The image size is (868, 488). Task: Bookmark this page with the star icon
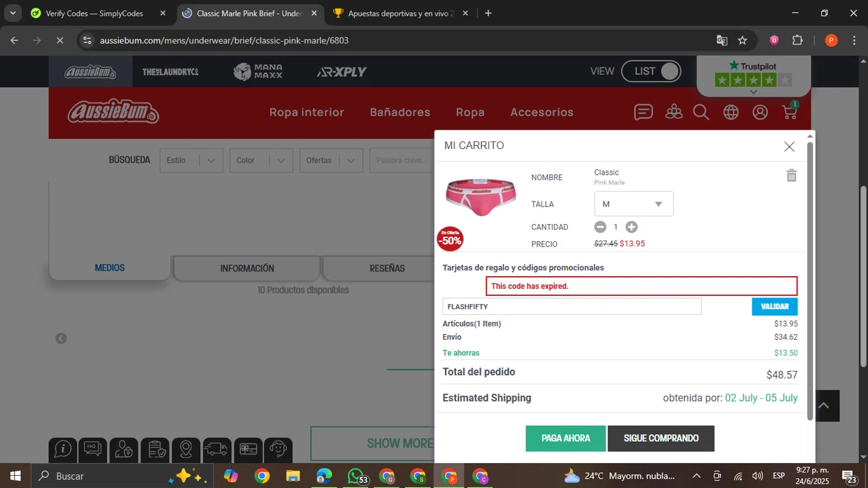tap(742, 41)
